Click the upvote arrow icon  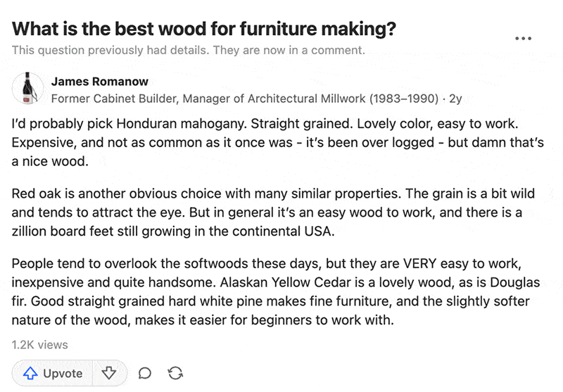30,374
